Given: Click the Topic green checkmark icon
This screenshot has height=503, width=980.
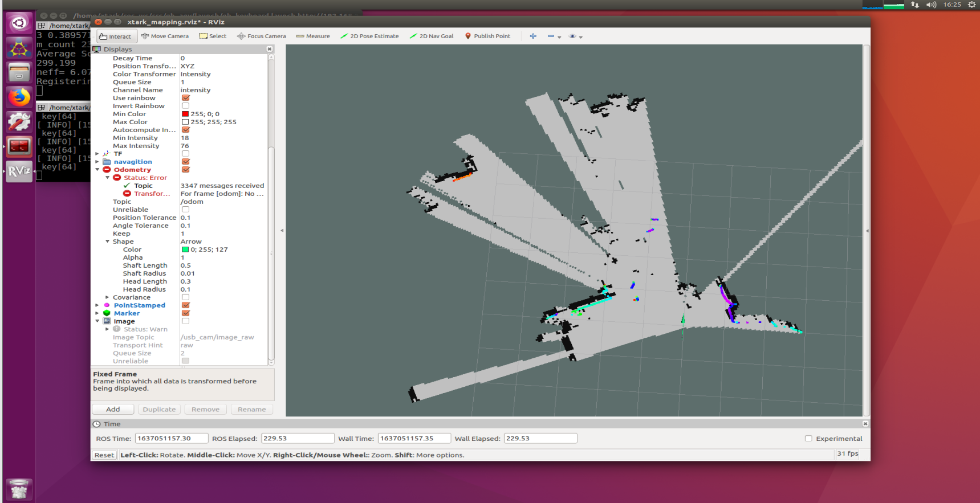Looking at the screenshot, I should click(x=127, y=186).
